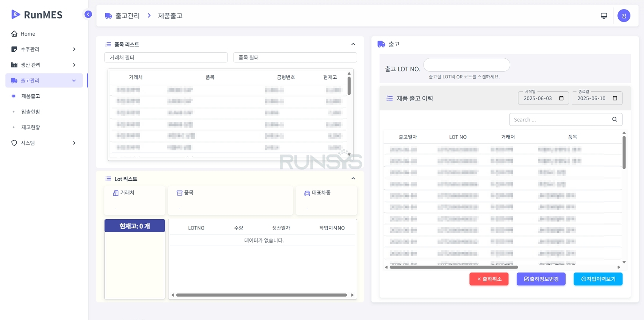
Task: Focus the Search input in 출고 이력
Action: tap(566, 119)
